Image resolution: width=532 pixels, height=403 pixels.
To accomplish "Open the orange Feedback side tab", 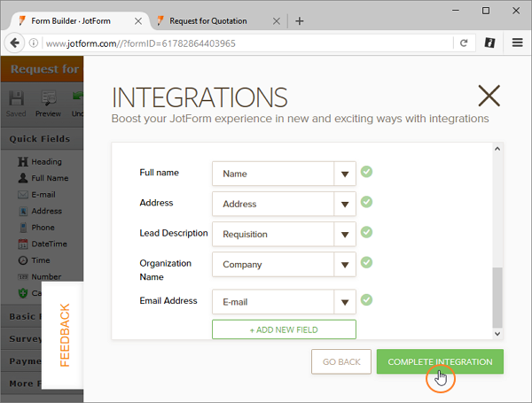I will pyautogui.click(x=64, y=335).
